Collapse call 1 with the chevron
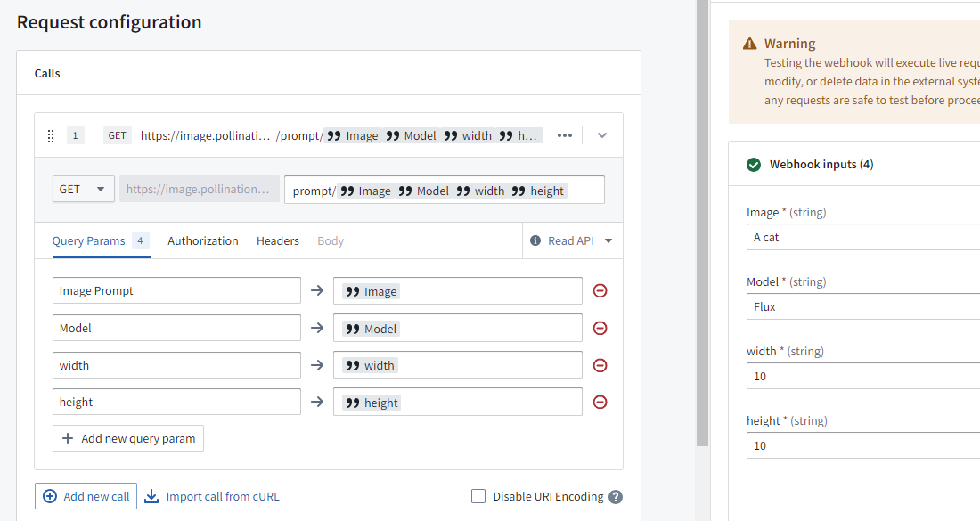 click(x=602, y=135)
